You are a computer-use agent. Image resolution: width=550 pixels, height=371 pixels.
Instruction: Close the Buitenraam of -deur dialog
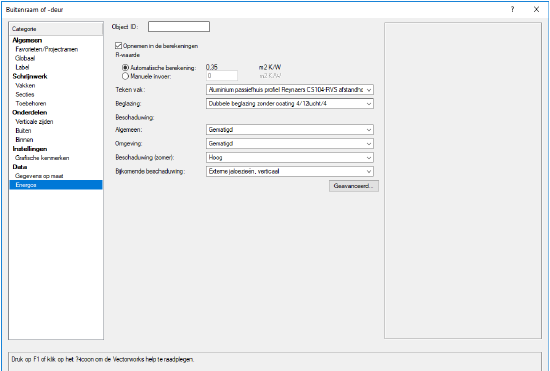536,9
